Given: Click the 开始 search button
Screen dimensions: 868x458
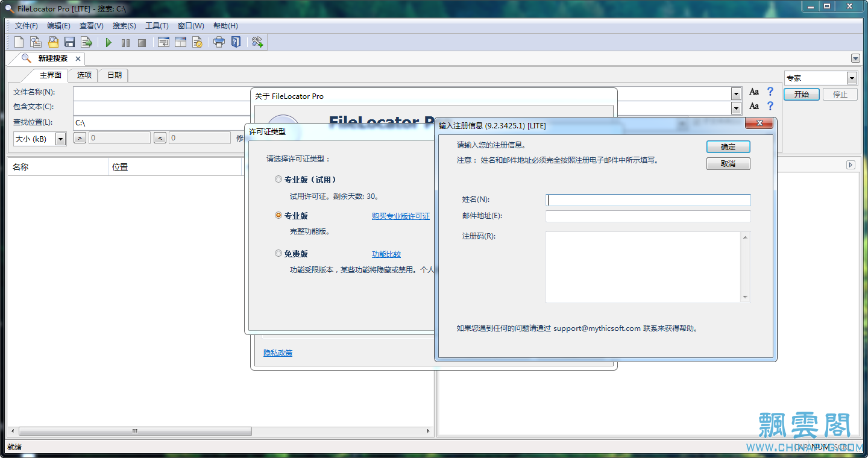Looking at the screenshot, I should [801, 95].
